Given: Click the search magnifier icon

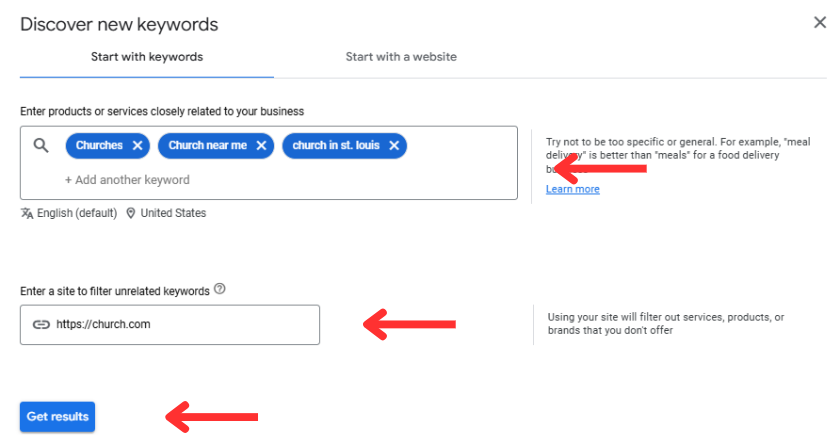Looking at the screenshot, I should coord(41,145).
